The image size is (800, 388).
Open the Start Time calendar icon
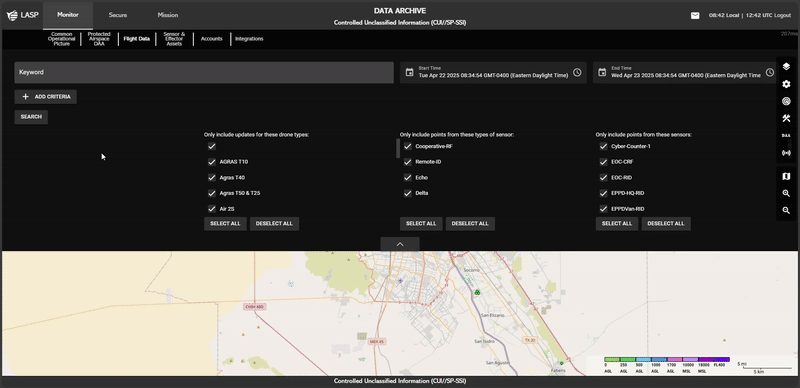click(409, 72)
